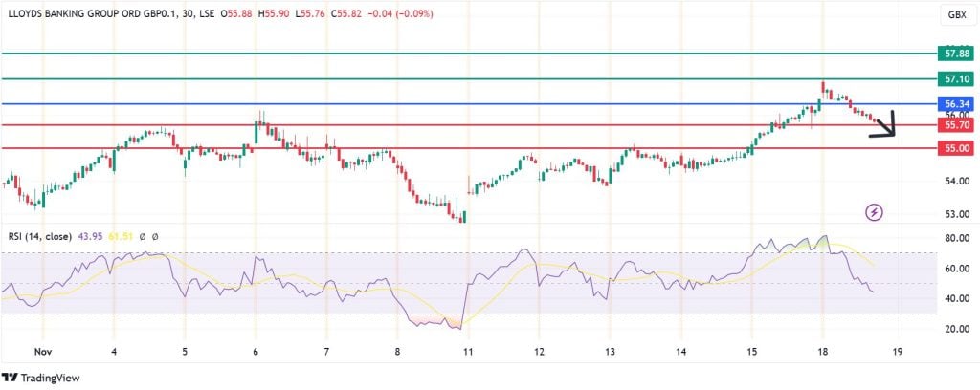The height and width of the screenshot is (390, 980).
Task: Click the high price H55.90 value
Action: click(x=274, y=11)
